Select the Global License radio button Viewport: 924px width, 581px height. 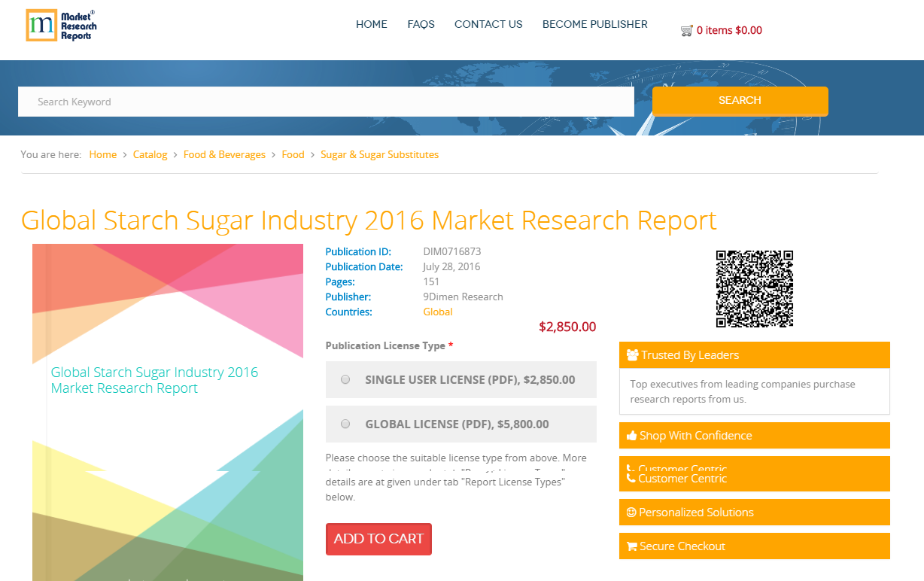(345, 423)
